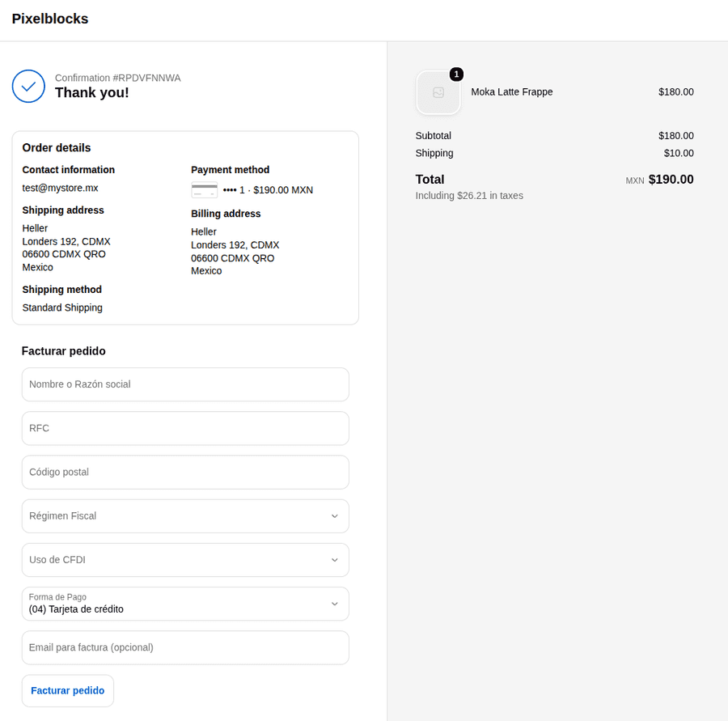Click the Moka Latte Frappe product thumbnail
Viewport: 728px width, 721px height.
coord(438,92)
